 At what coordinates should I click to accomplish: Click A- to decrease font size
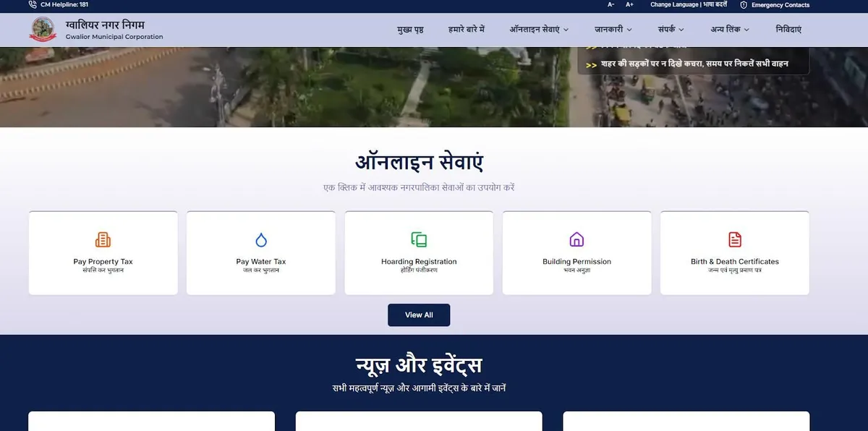609,4
